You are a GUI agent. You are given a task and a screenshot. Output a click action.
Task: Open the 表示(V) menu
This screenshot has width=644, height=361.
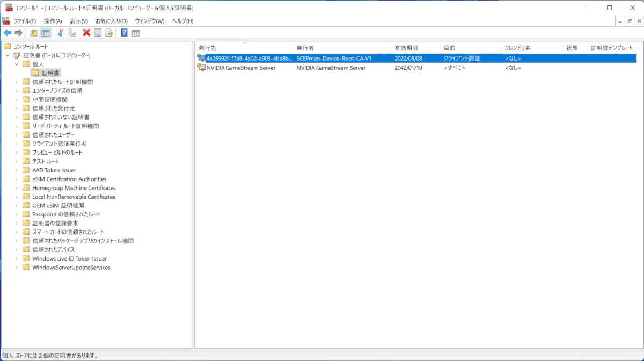pos(79,21)
